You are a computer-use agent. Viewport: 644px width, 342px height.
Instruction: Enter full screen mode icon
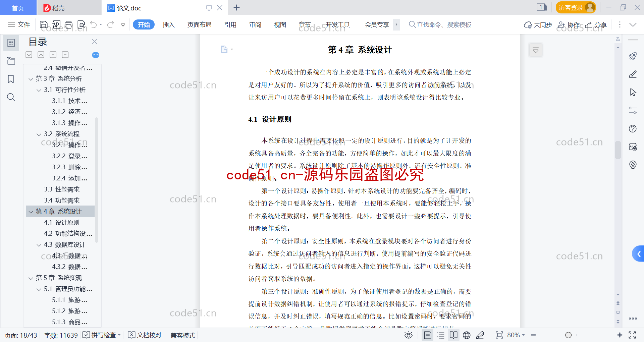(x=632, y=335)
